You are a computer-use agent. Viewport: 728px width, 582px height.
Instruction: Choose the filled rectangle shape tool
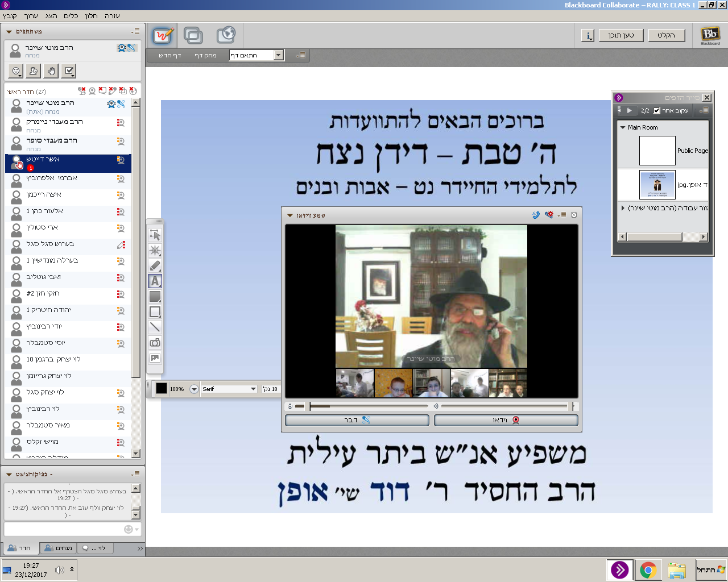point(155,296)
